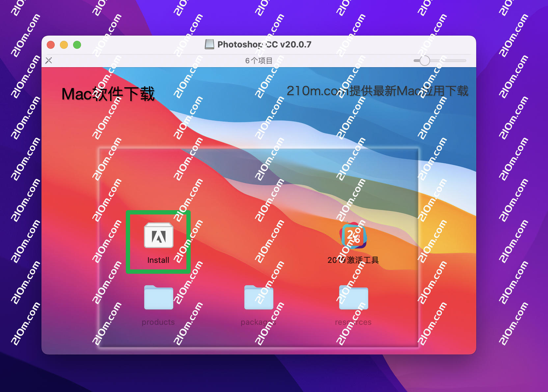Open the products folder icon

pyautogui.click(x=159, y=297)
